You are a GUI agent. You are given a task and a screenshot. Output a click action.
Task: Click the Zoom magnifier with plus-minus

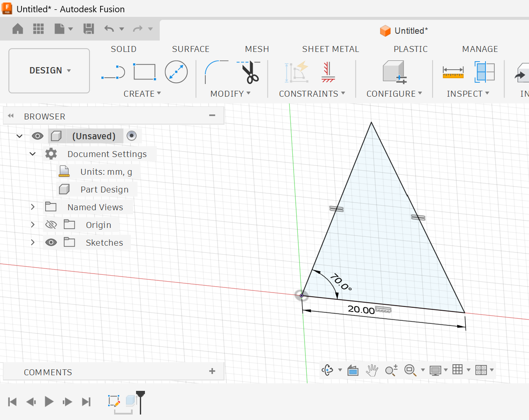pos(391,370)
